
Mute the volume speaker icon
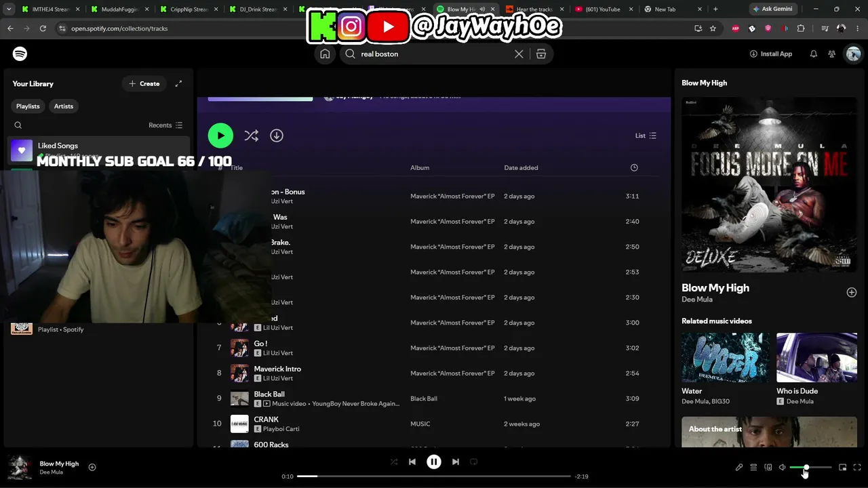[x=782, y=467]
